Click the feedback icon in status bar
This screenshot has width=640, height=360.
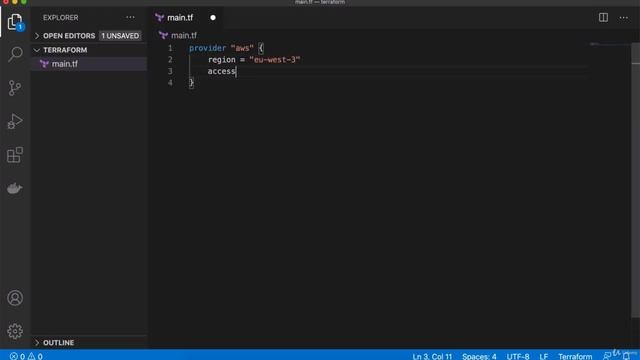pos(607,356)
